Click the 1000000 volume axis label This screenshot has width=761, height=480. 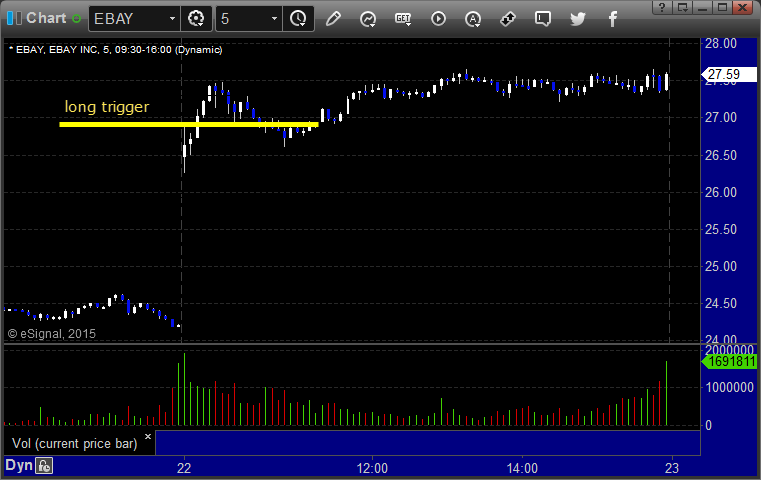729,387
